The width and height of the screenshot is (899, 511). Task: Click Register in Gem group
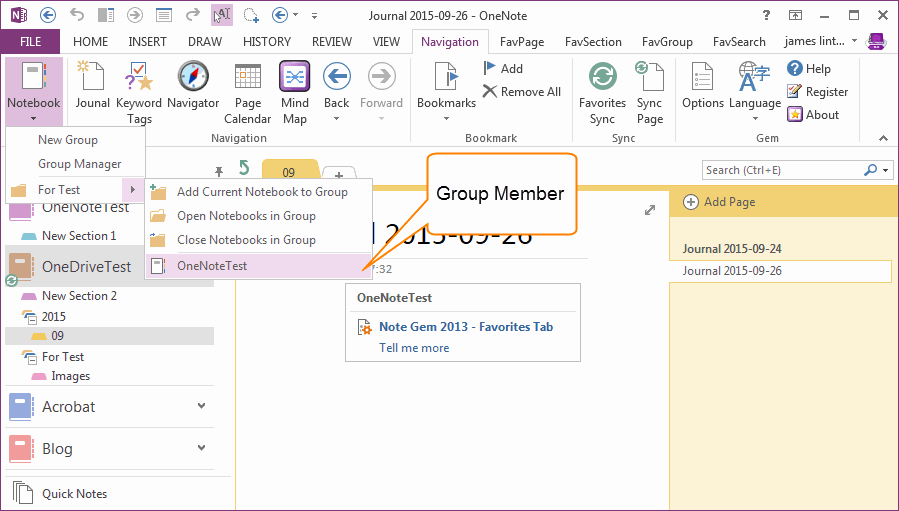(x=818, y=91)
